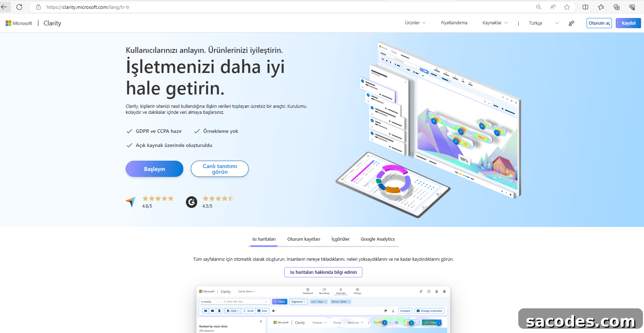Click the GDPR ve CCPA hazır text
The width and height of the screenshot is (644, 333).
[x=159, y=131]
